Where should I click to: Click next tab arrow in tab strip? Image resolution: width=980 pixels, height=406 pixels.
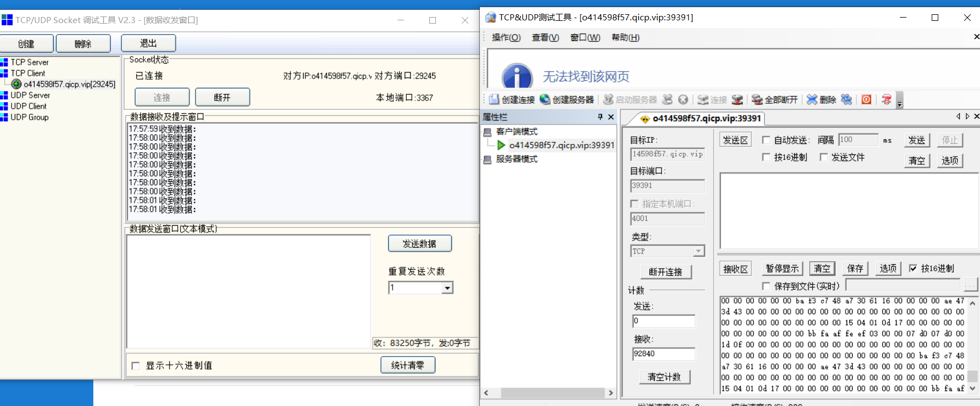(x=967, y=116)
